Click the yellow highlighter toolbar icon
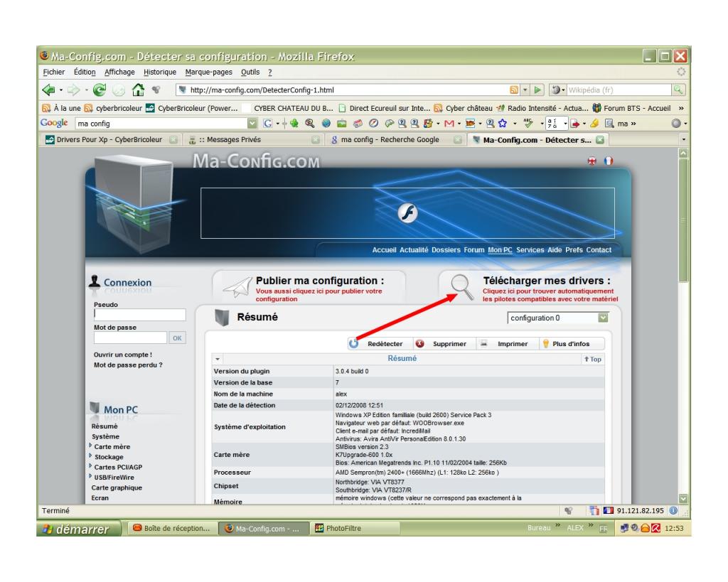This screenshot has width=728, height=582. 594,124
